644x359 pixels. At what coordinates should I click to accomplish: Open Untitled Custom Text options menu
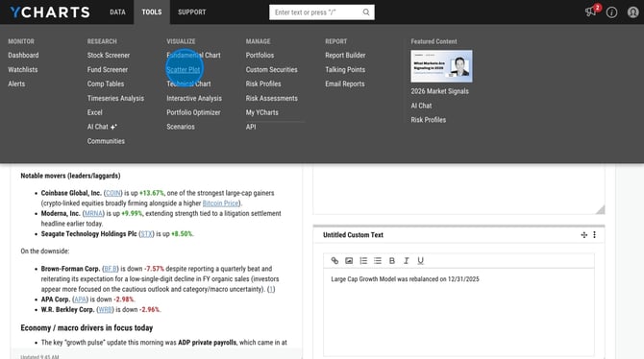click(594, 234)
